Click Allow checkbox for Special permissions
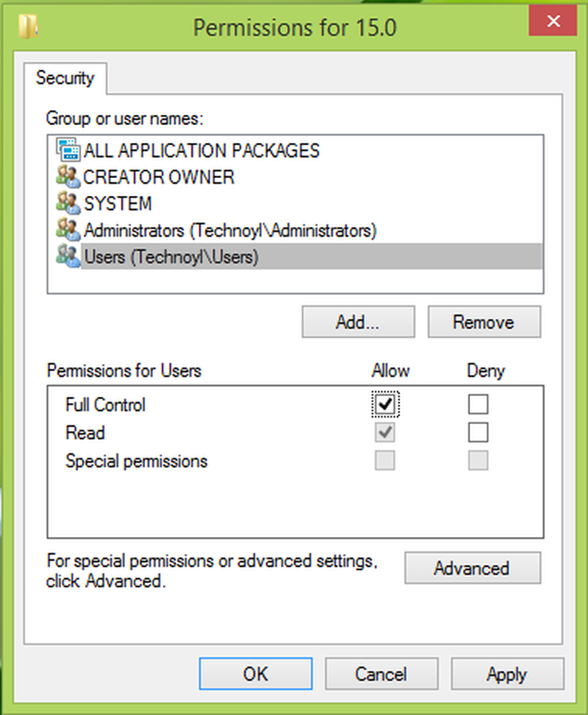588x715 pixels. 385,460
